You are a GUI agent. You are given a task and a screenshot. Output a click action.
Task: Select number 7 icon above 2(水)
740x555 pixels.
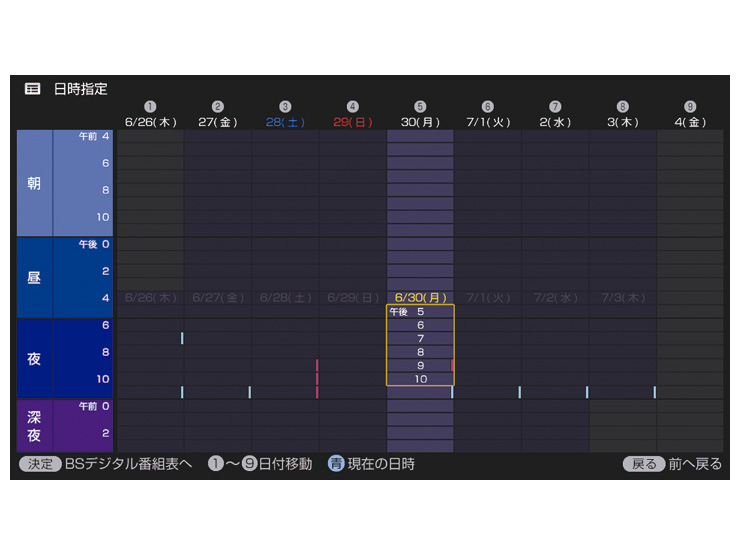point(555,107)
